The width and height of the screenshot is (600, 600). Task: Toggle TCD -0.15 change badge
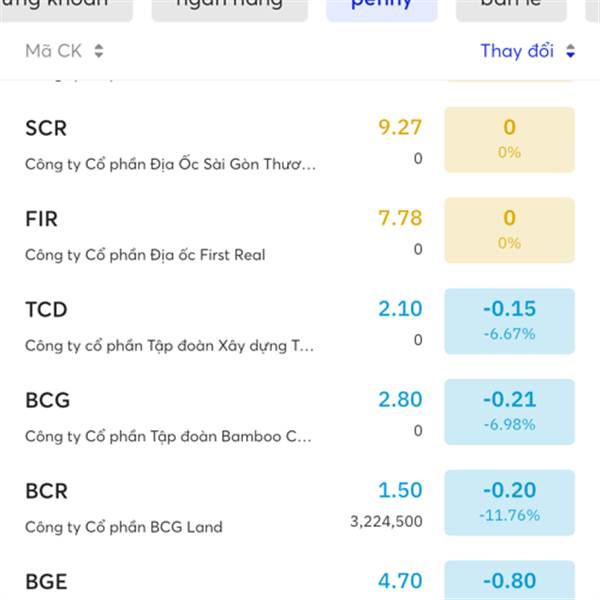509,320
